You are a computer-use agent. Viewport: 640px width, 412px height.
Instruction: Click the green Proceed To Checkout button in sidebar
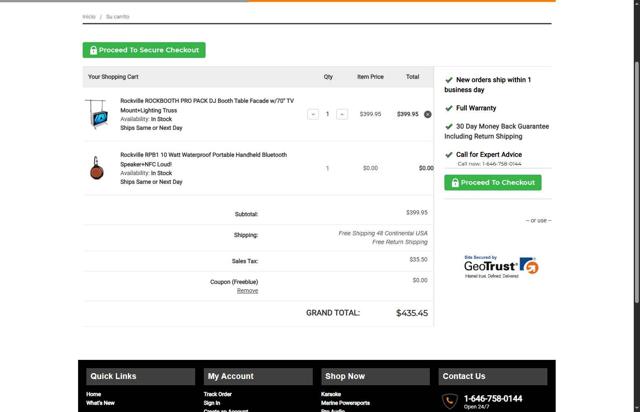coord(493,183)
